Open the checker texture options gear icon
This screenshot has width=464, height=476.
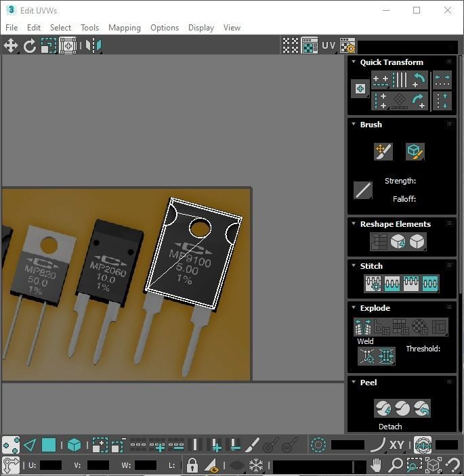[x=347, y=45]
